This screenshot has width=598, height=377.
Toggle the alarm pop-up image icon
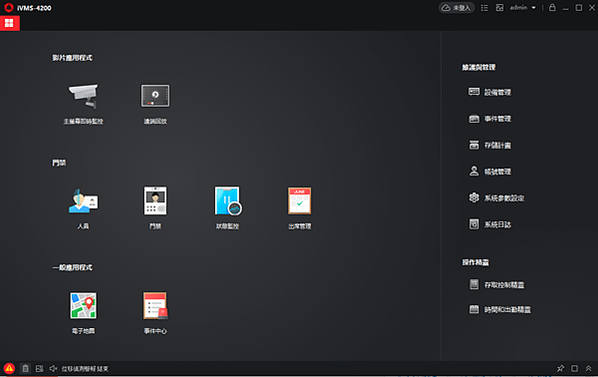pyautogui.click(x=39, y=369)
